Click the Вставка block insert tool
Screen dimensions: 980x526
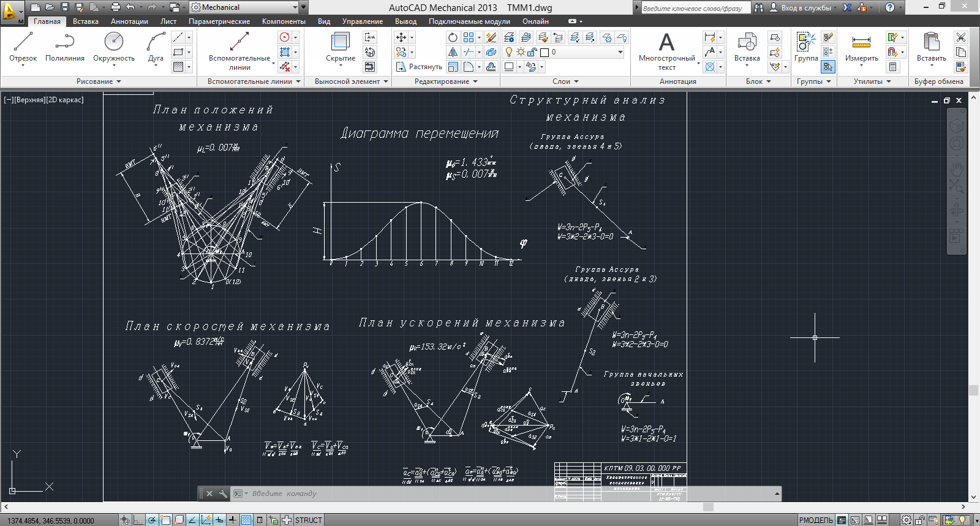(x=747, y=48)
